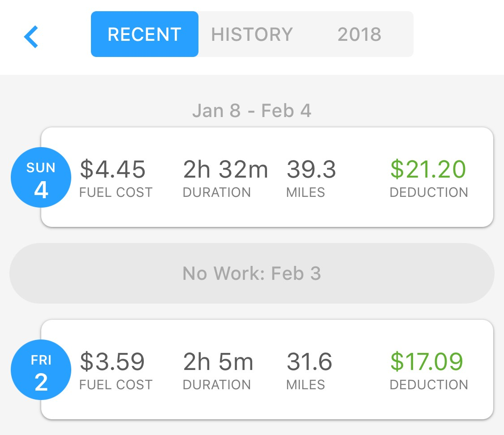
Task: Select the RECENT tab
Action: point(144,35)
